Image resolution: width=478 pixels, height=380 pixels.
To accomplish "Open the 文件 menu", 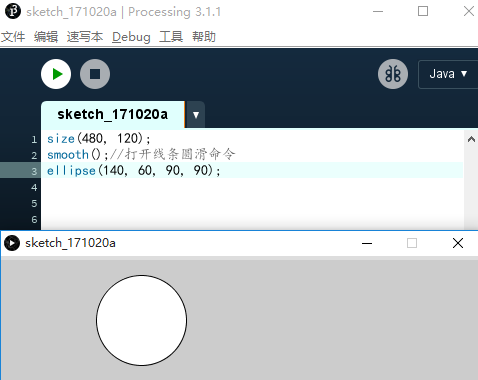I will click(13, 37).
